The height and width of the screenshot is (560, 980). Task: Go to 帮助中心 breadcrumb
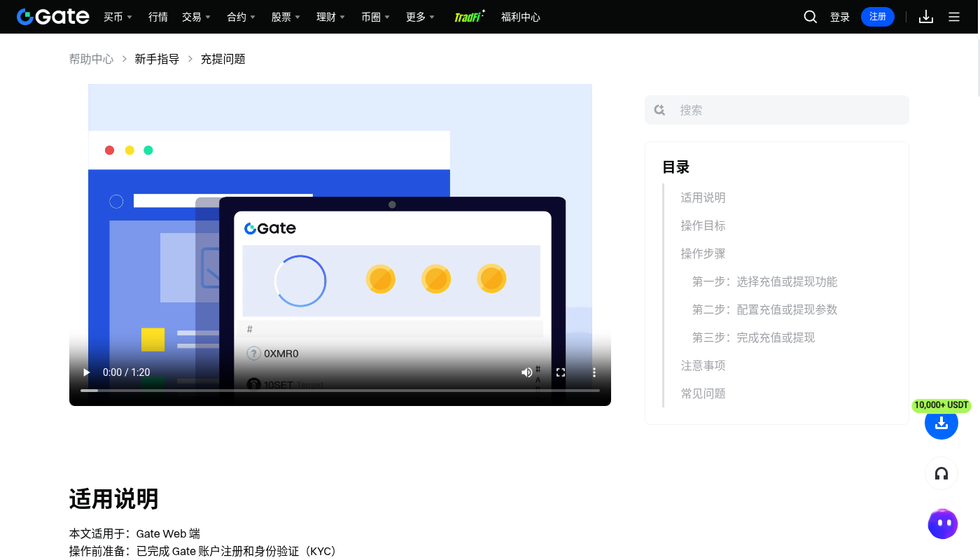point(91,59)
